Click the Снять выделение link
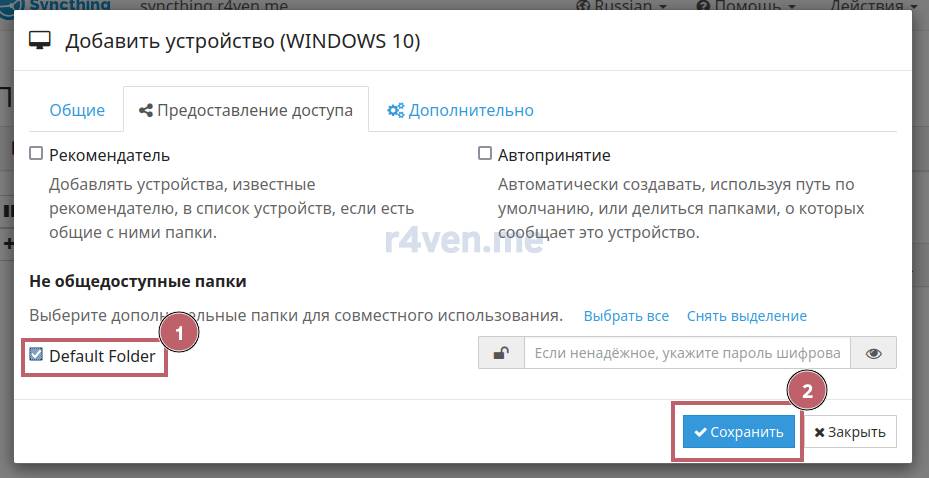Screen dimensions: 929x478 [746, 316]
